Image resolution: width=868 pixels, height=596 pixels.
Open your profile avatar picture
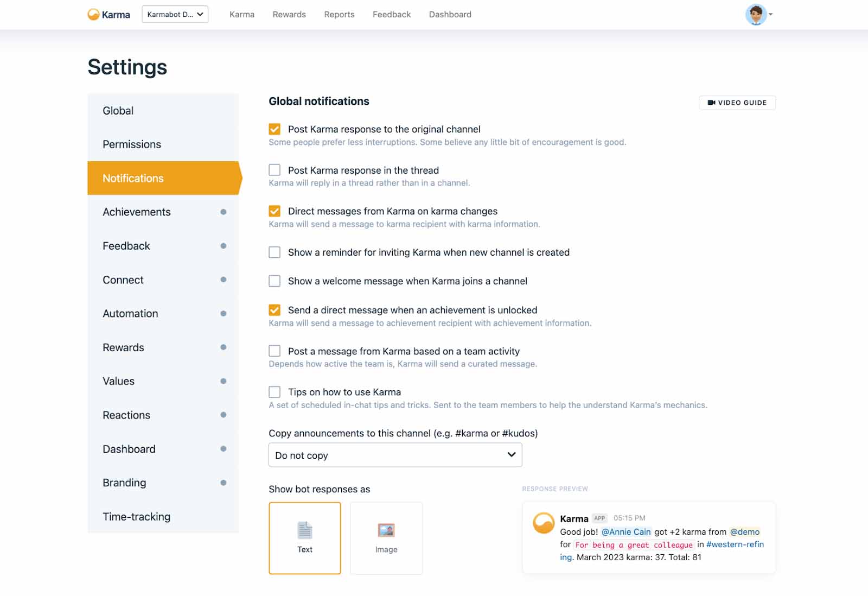[x=757, y=15]
